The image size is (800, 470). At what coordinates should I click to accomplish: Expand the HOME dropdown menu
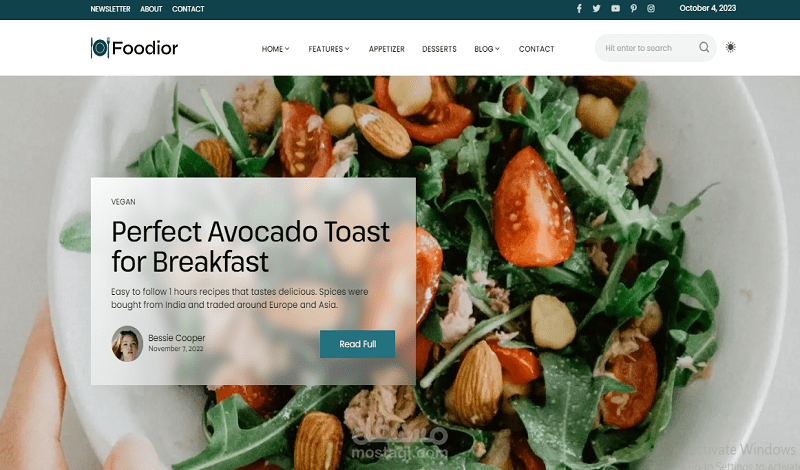click(276, 49)
